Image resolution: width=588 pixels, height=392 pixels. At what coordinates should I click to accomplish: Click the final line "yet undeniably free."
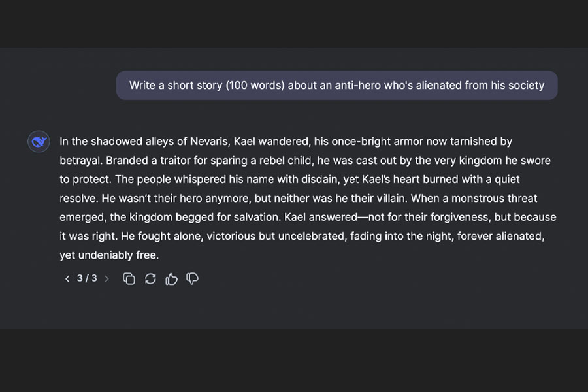click(109, 255)
